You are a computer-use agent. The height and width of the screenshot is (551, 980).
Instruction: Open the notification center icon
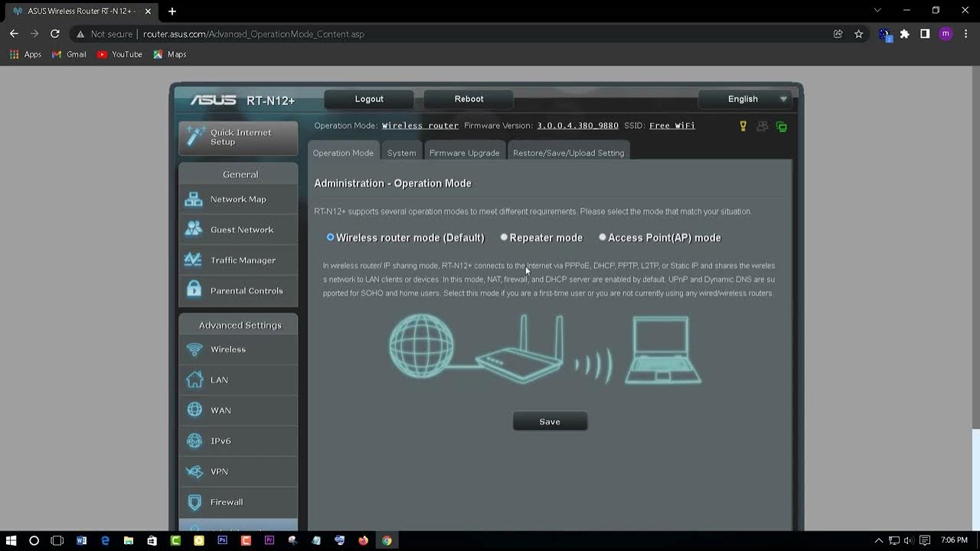[925, 540]
